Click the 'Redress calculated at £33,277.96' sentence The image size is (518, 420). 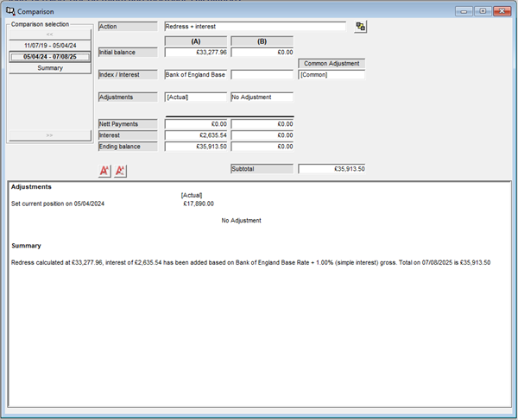(250, 263)
